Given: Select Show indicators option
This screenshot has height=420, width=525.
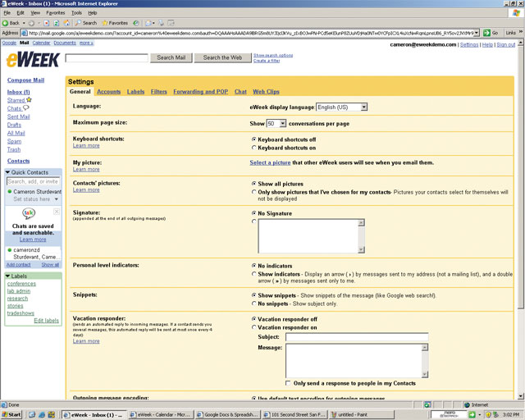Looking at the screenshot, I should click(x=253, y=274).
